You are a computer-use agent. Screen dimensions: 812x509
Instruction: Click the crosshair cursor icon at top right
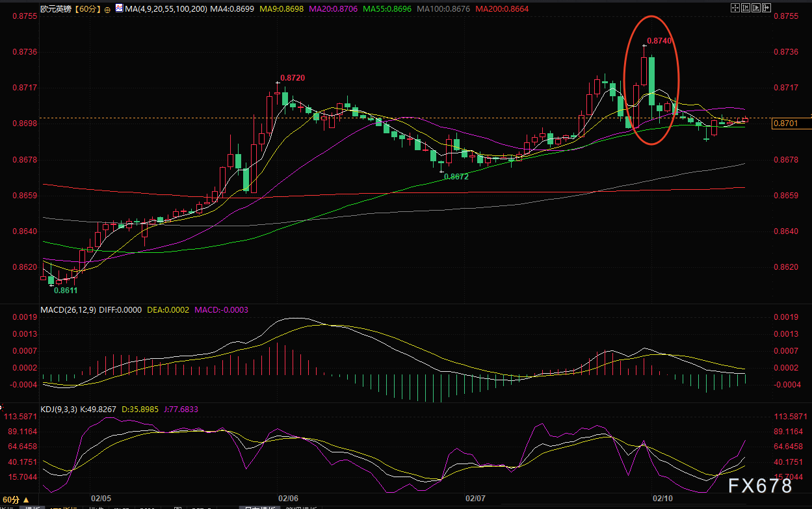735,8
